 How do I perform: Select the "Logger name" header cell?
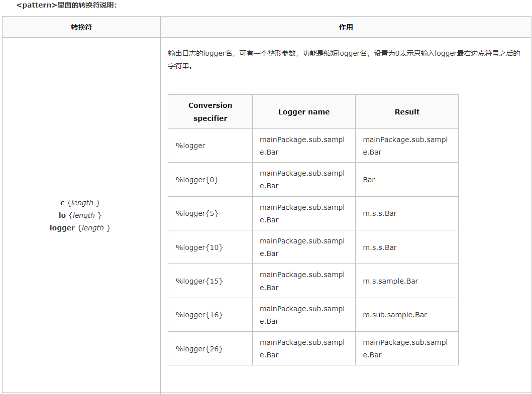click(x=303, y=112)
